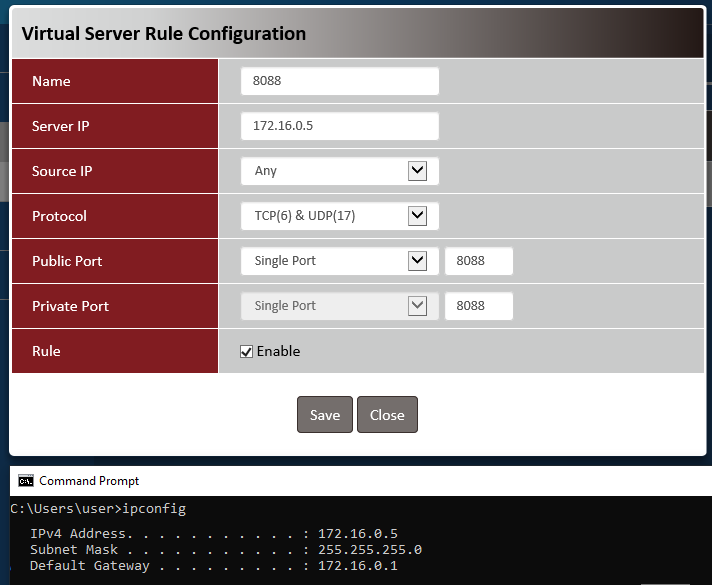
Task: Click the greyed-out Private Port type dropdown
Action: pos(339,306)
